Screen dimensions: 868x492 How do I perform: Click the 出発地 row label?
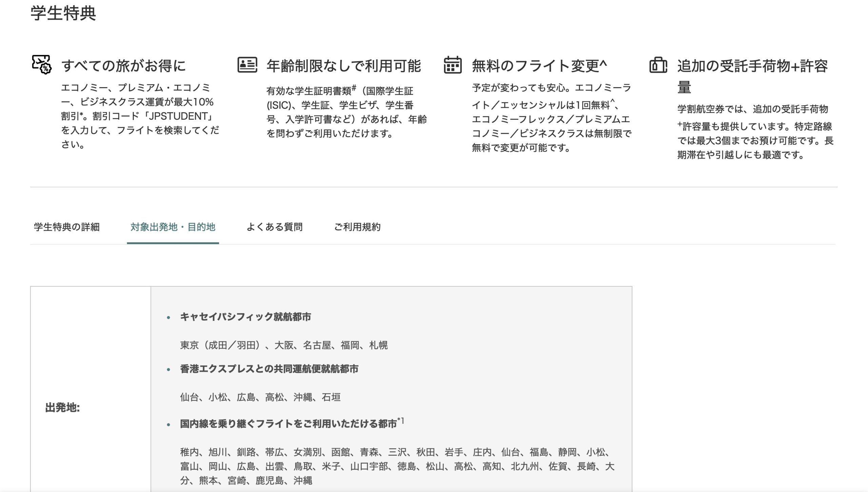pos(62,408)
